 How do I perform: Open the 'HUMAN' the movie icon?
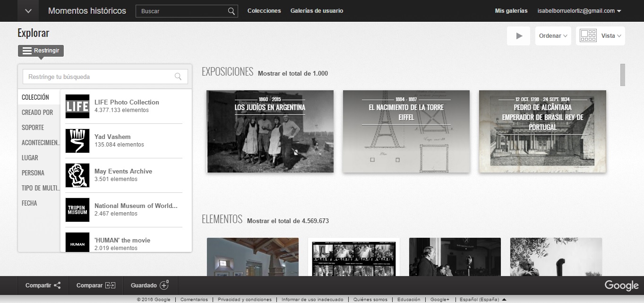77,242
